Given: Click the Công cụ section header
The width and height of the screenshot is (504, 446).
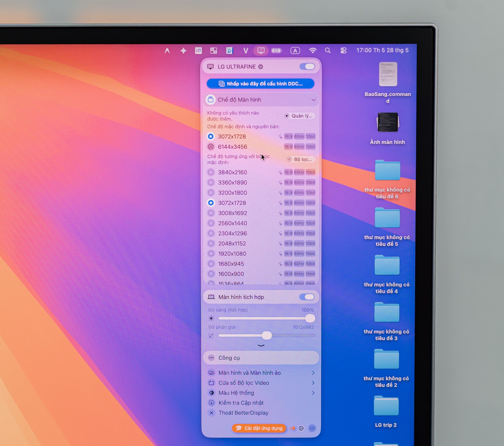Looking at the screenshot, I should (x=261, y=358).
